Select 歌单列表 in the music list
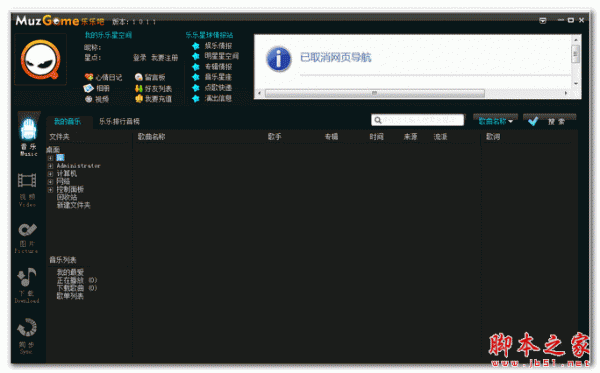Viewport: 600px width, 373px height. (x=70, y=296)
